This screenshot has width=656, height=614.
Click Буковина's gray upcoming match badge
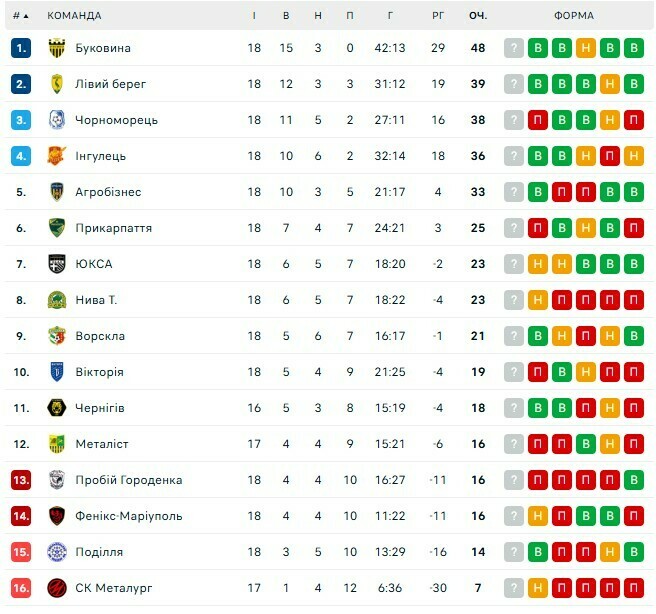tap(513, 48)
